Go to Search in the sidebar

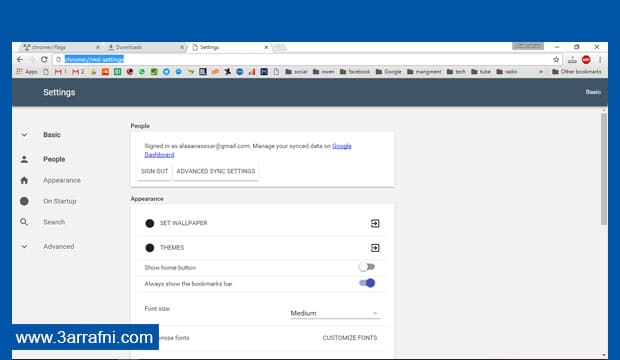tap(54, 222)
